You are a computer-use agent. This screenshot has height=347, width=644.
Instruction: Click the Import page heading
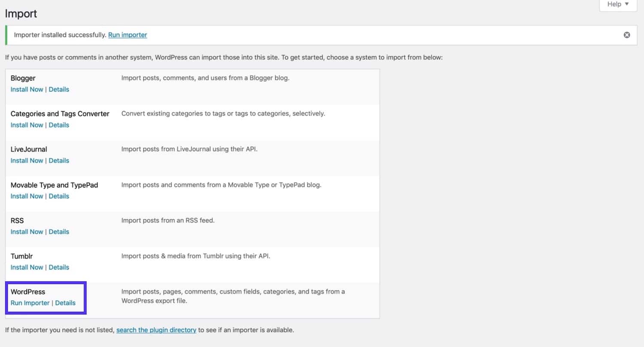coord(21,14)
